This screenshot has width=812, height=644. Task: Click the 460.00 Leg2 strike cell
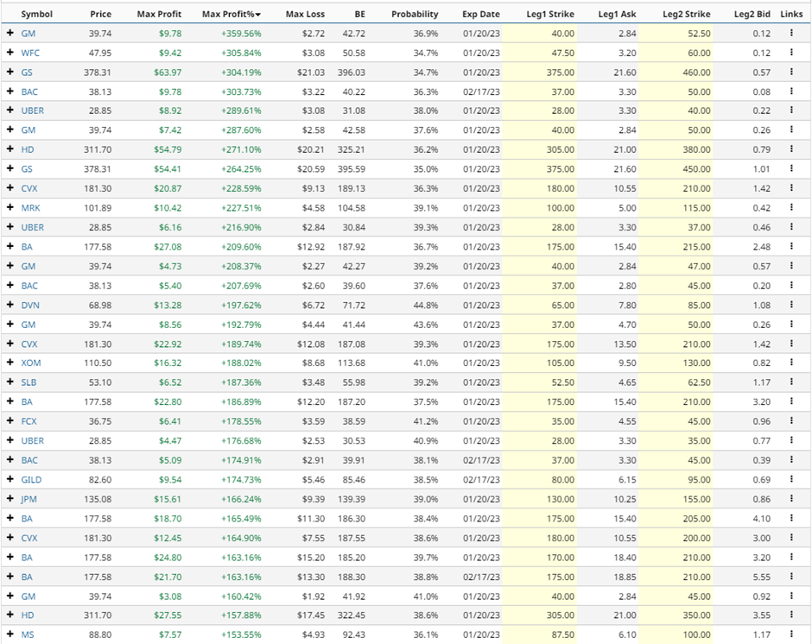(696, 72)
